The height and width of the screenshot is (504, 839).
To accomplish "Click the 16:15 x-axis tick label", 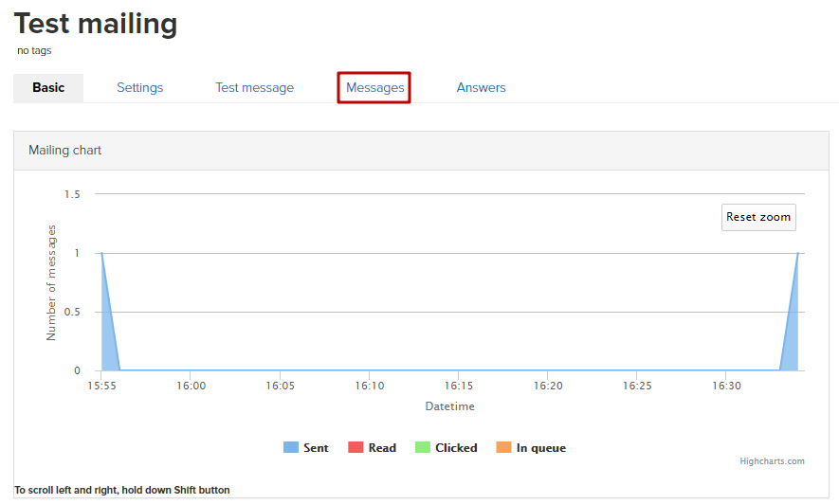I will 459,387.
